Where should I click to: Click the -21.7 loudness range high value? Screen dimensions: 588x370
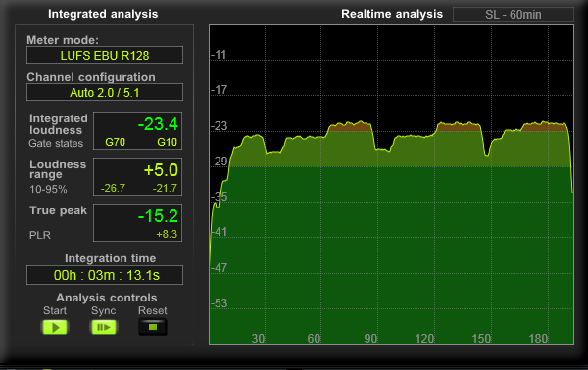(165, 188)
